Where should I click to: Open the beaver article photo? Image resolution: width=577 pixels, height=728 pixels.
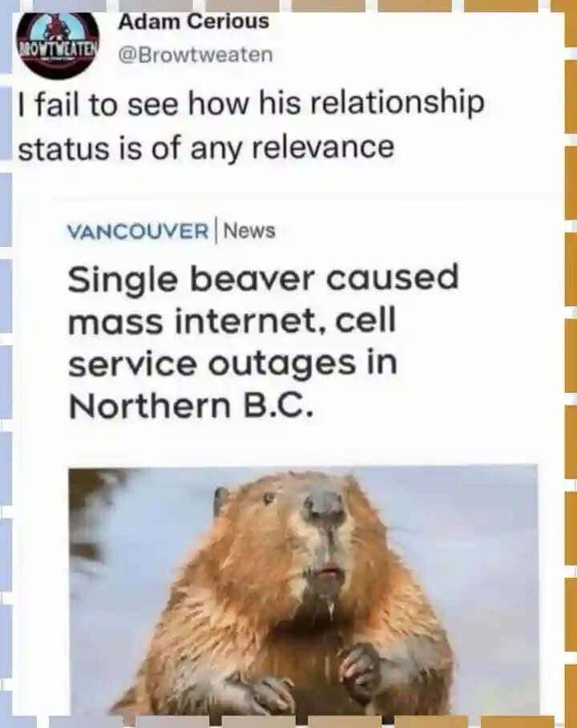tap(304, 590)
